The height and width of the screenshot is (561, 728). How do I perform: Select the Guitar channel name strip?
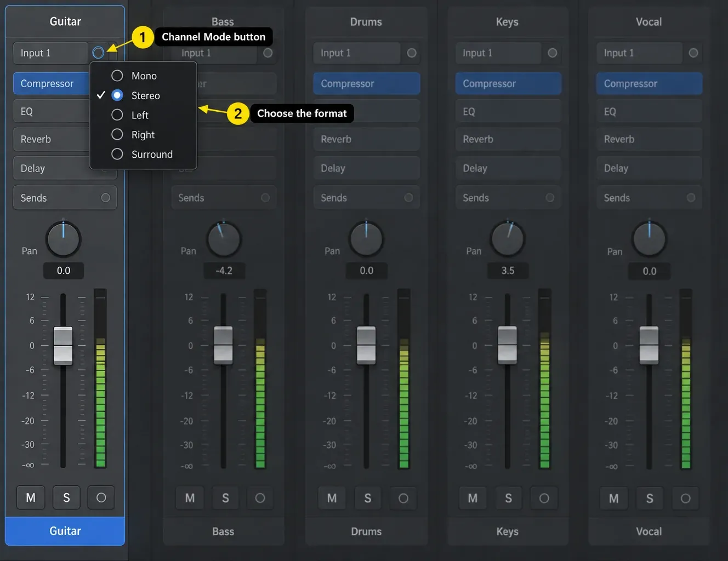pyautogui.click(x=65, y=531)
